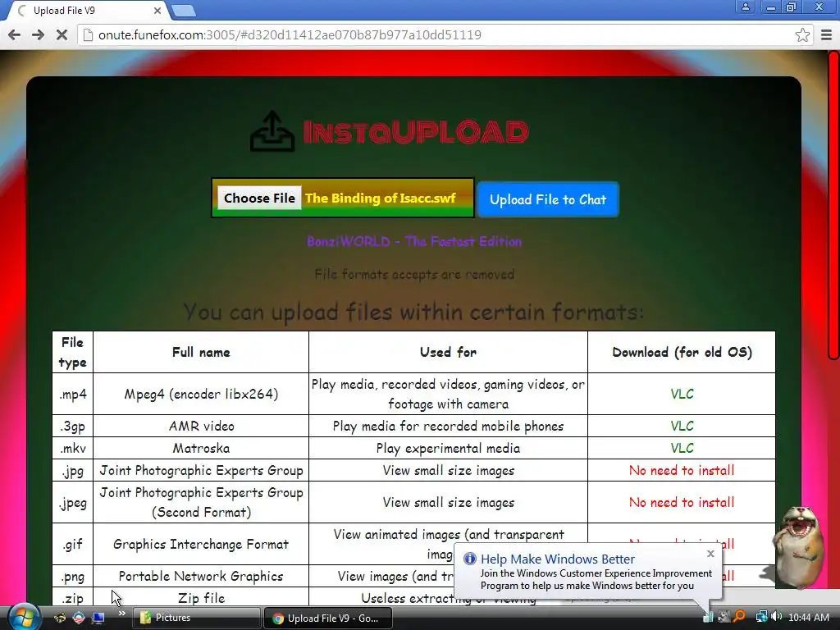This screenshot has width=840, height=630.
Task: Click the laughing hamster character image
Action: 798,546
